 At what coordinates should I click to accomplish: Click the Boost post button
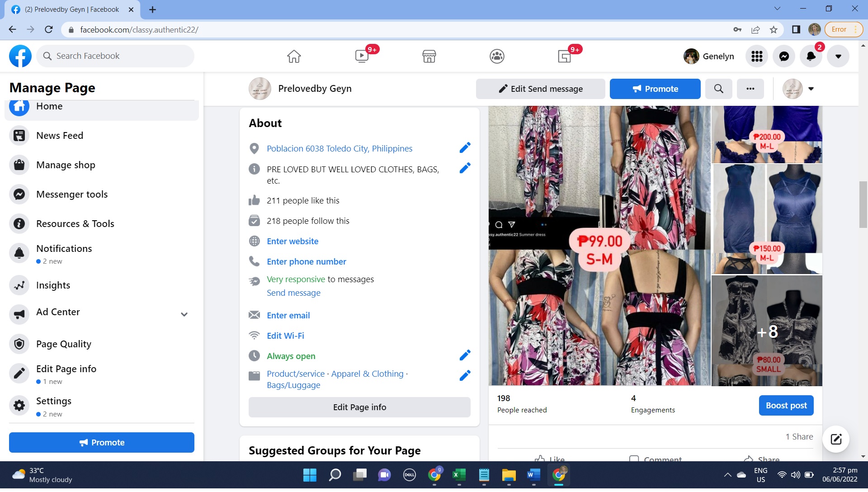[x=786, y=406]
